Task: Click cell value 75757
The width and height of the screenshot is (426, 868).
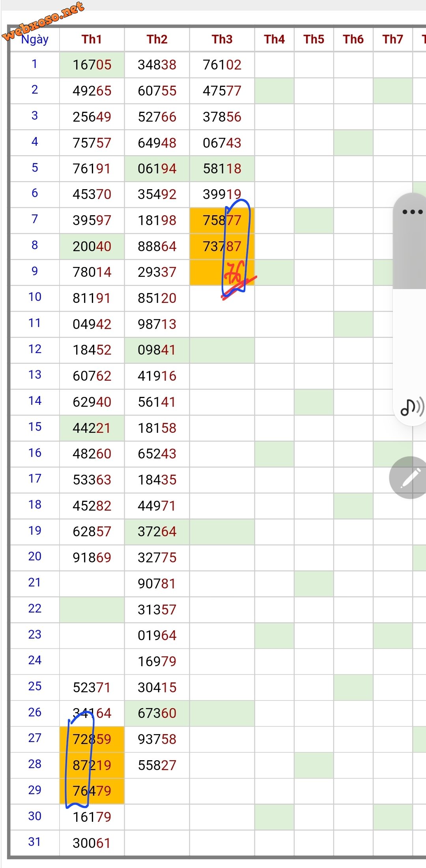Action: 92,143
